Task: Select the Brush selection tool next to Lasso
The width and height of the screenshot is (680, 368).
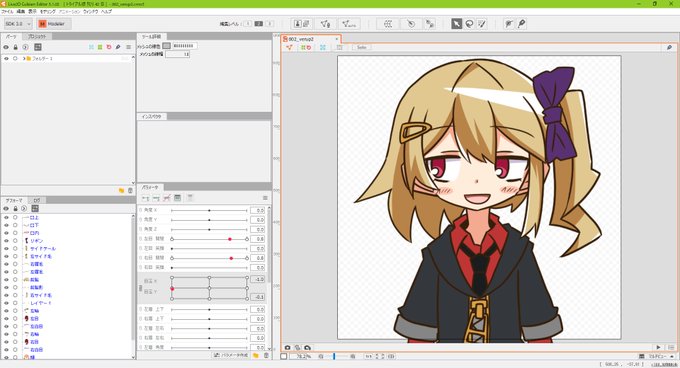Action: point(482,24)
